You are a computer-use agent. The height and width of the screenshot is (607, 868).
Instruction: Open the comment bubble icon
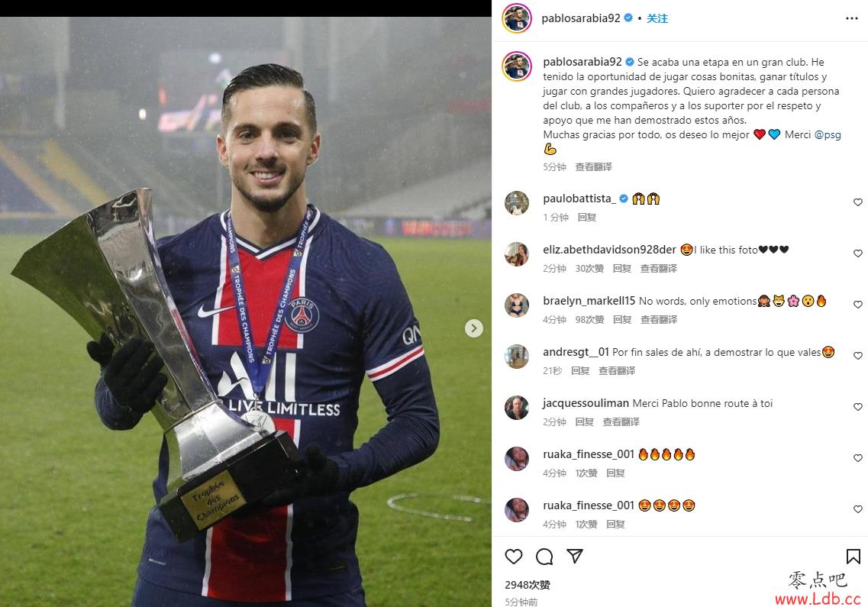(545, 556)
